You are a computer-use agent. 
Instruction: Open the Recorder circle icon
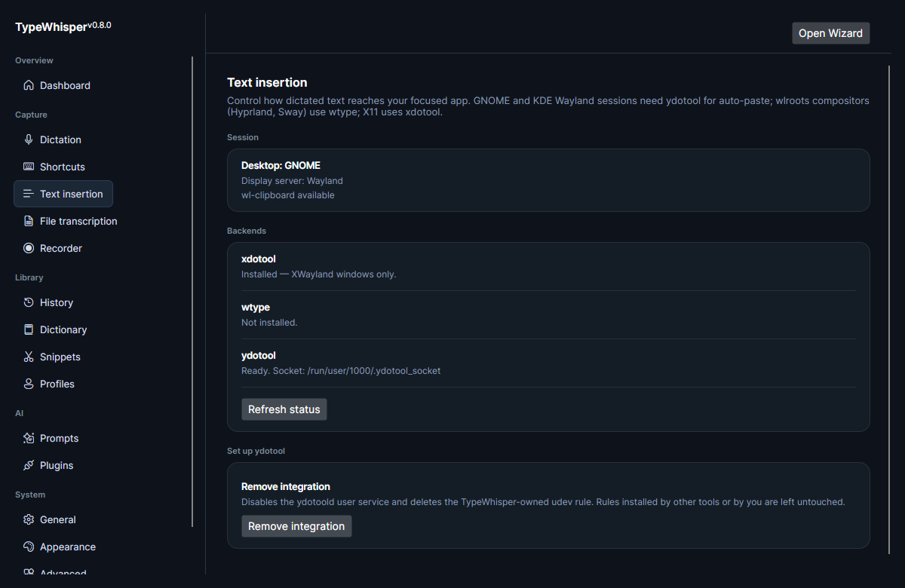[x=29, y=248]
